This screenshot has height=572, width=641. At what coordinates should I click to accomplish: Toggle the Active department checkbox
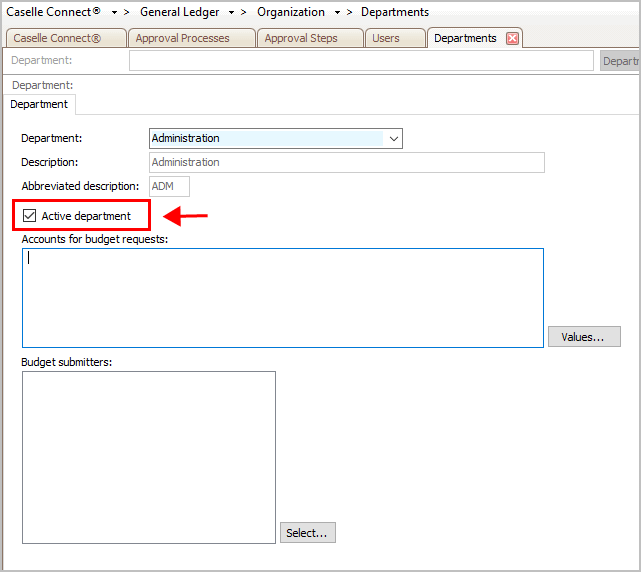click(x=30, y=216)
